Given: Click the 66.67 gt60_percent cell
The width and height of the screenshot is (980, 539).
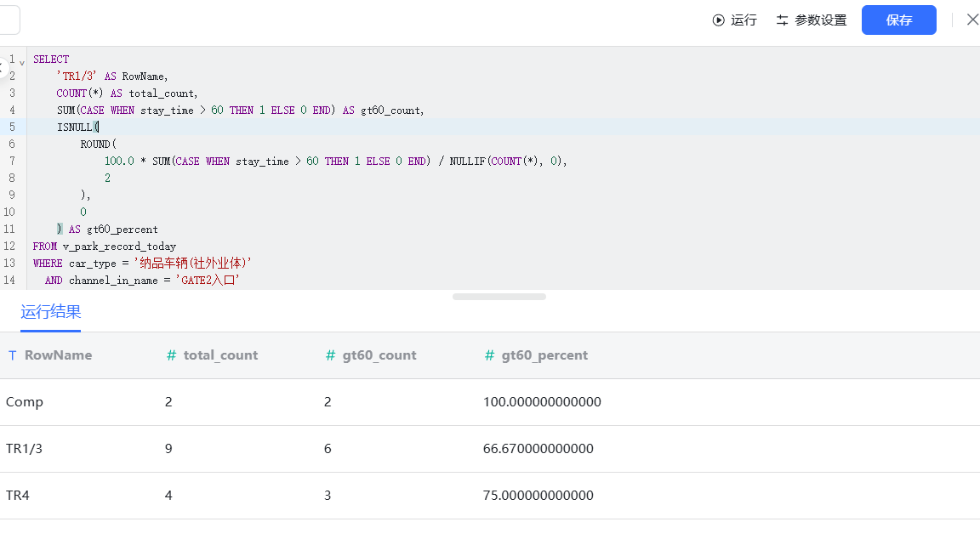Looking at the screenshot, I should 538,448.
